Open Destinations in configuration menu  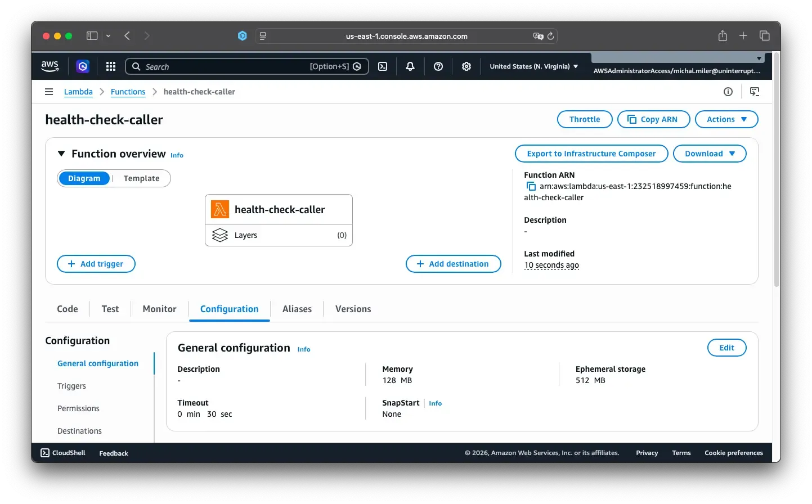(x=79, y=431)
